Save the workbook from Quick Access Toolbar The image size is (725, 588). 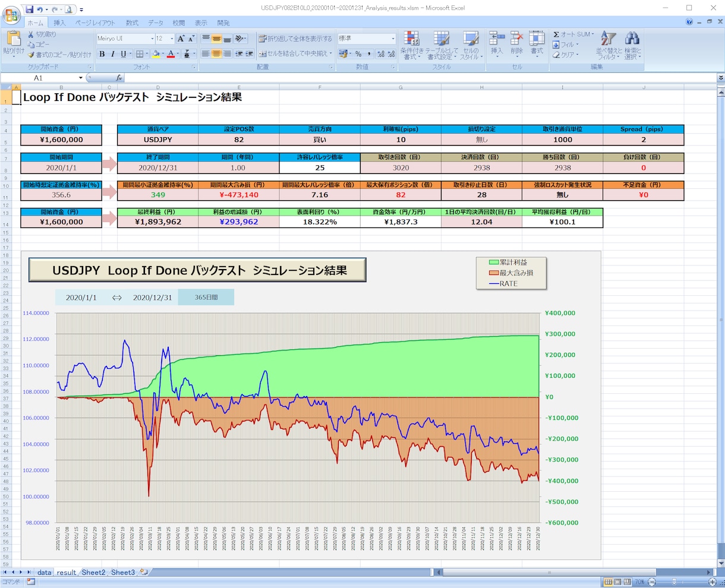point(29,10)
